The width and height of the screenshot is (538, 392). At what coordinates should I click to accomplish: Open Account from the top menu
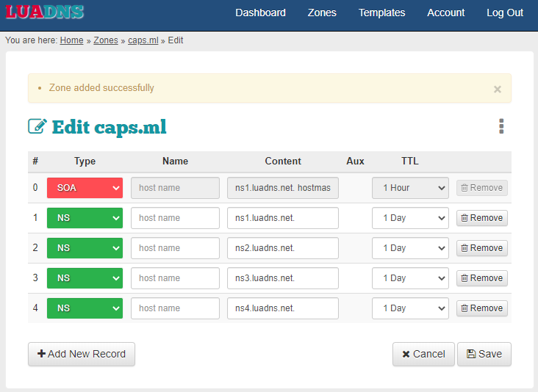(x=445, y=12)
